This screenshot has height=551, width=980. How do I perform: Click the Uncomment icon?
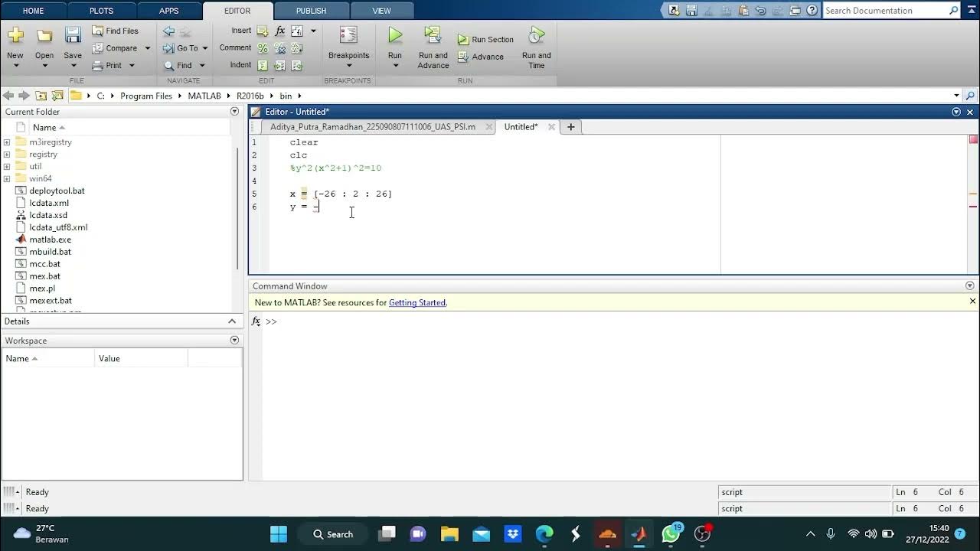tap(279, 48)
